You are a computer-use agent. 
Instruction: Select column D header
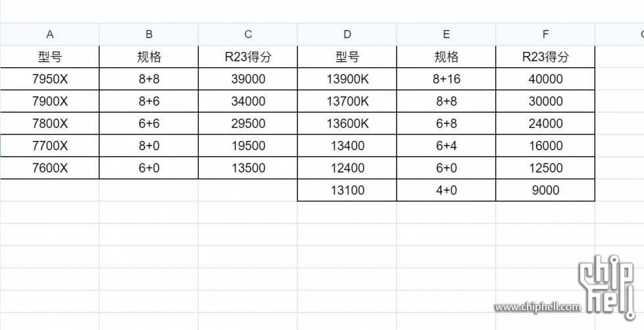(347, 34)
